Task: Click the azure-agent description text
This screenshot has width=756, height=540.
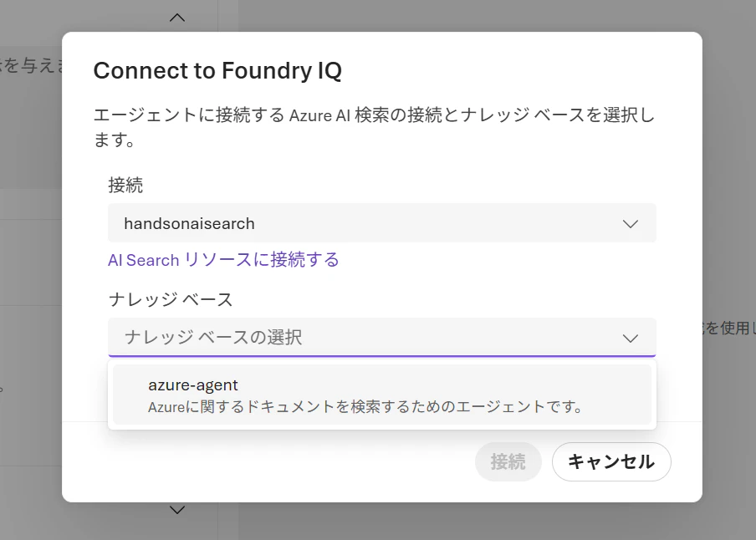Action: click(365, 407)
